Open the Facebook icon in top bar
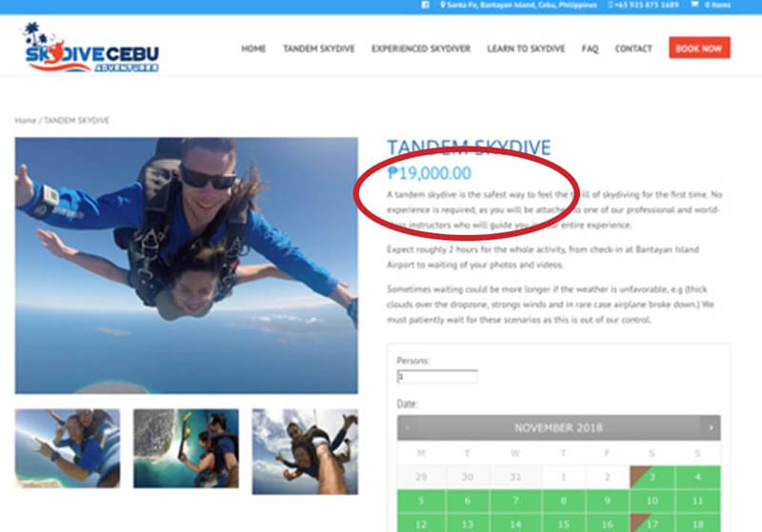The width and height of the screenshot is (762, 532). point(425,5)
